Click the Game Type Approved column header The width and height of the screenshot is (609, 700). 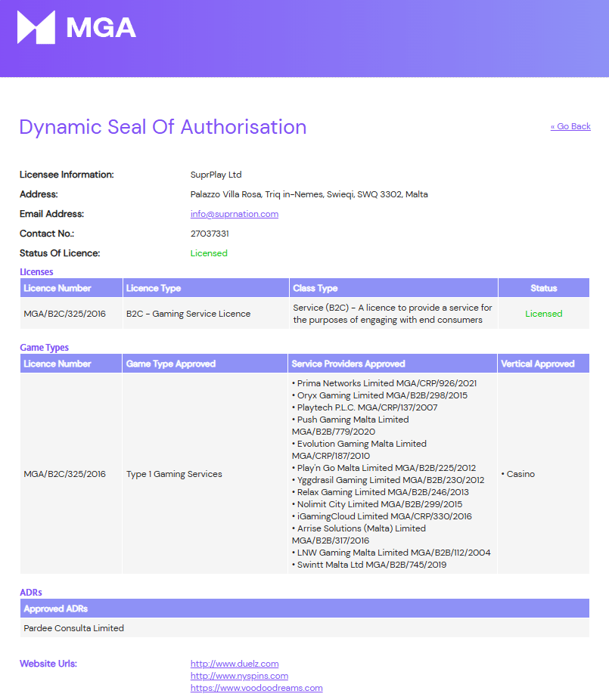(204, 364)
